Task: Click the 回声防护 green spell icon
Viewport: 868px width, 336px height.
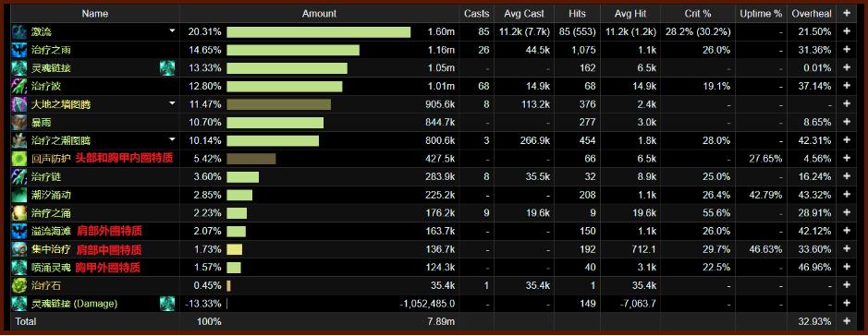Action: pos(18,159)
